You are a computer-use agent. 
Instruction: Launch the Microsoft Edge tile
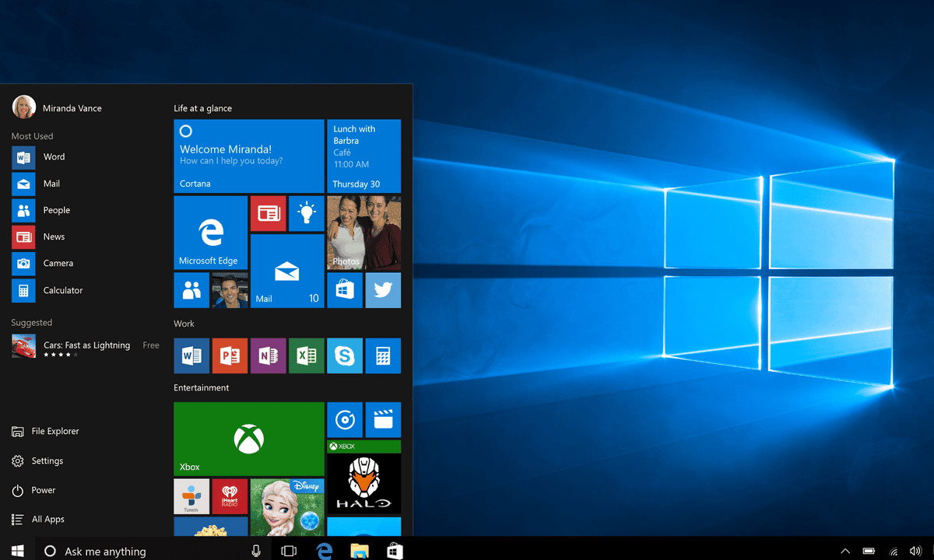point(210,232)
